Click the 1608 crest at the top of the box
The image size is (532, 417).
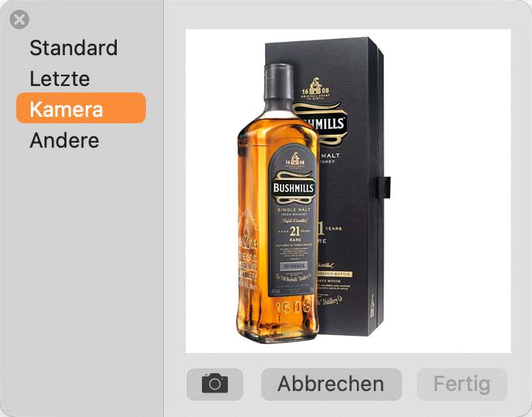pyautogui.click(x=315, y=88)
